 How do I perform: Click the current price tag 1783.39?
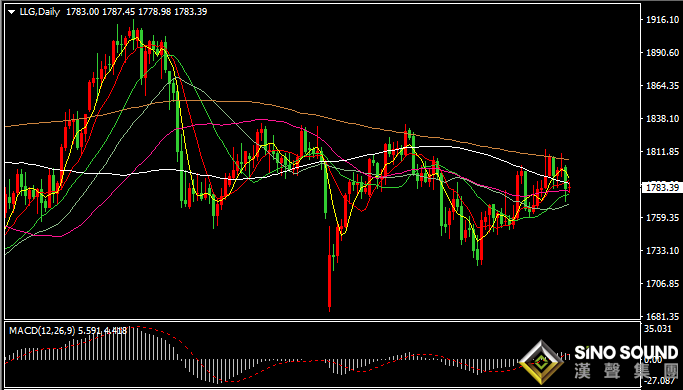[662, 187]
